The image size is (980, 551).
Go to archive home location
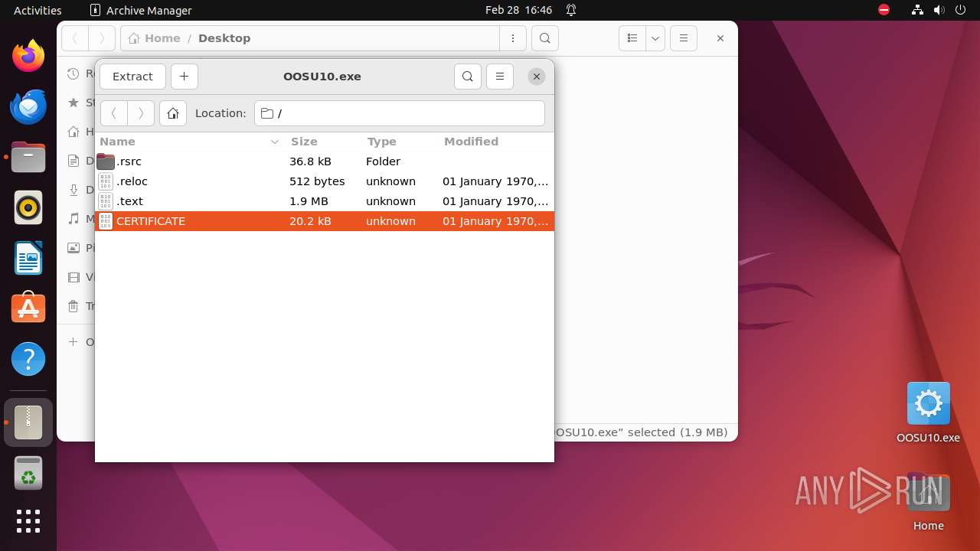pos(173,113)
